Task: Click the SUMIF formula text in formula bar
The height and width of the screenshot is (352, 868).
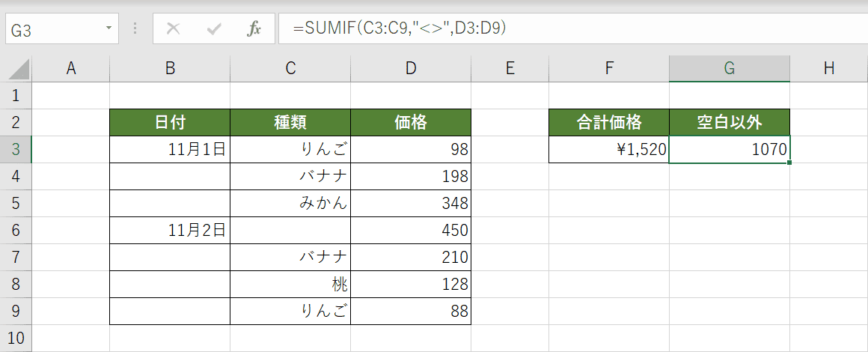Action: click(x=400, y=29)
